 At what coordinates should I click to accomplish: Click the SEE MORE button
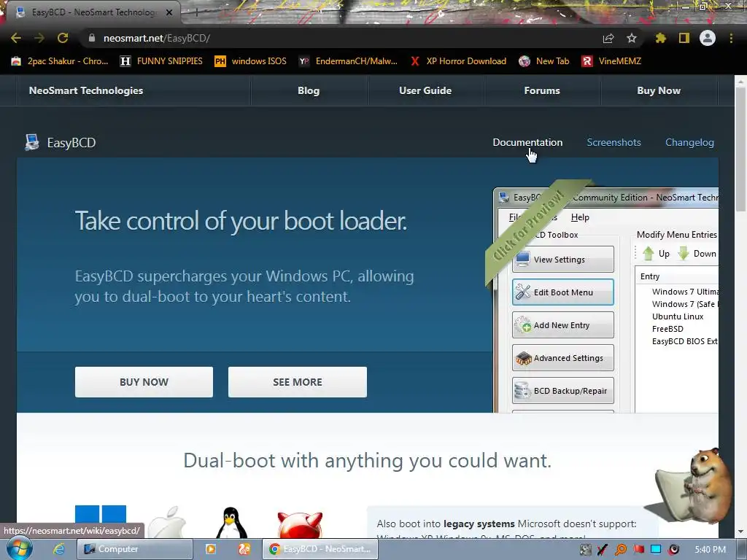pos(298,382)
